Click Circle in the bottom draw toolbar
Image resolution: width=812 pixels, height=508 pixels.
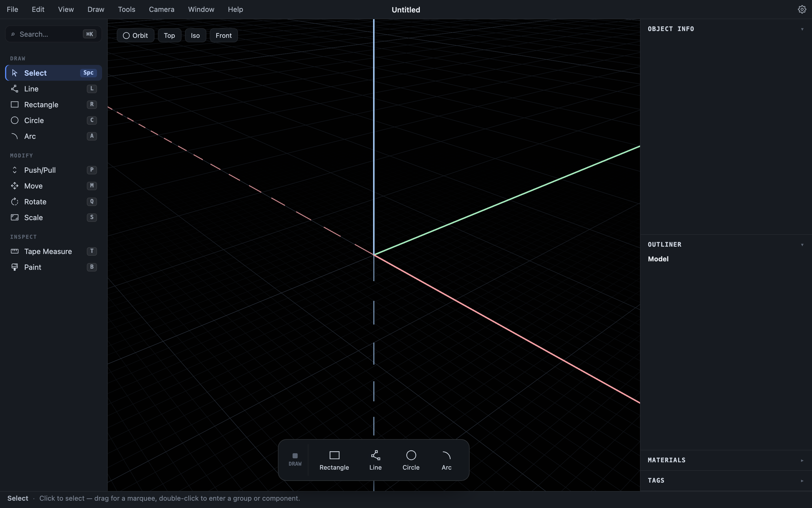pyautogui.click(x=411, y=460)
